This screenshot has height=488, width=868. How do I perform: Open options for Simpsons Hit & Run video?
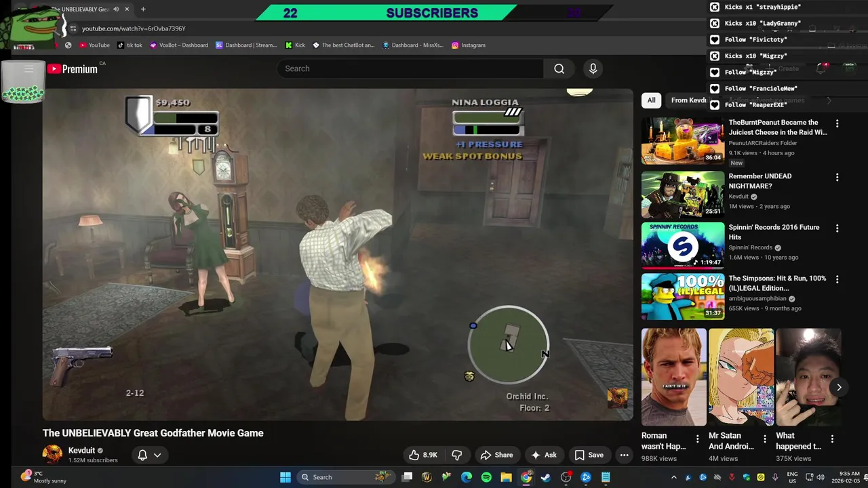(837, 279)
